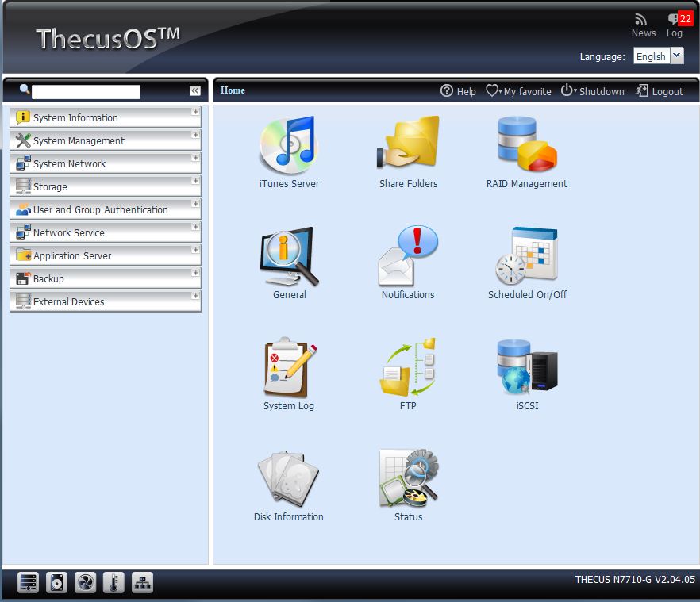Click the News RSS feed icon
Screen dimensions: 700x602
pyautogui.click(x=641, y=19)
